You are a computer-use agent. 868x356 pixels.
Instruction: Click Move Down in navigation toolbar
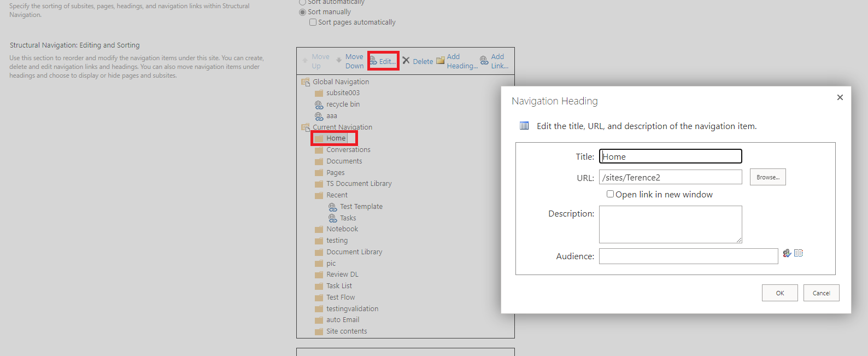coord(350,61)
